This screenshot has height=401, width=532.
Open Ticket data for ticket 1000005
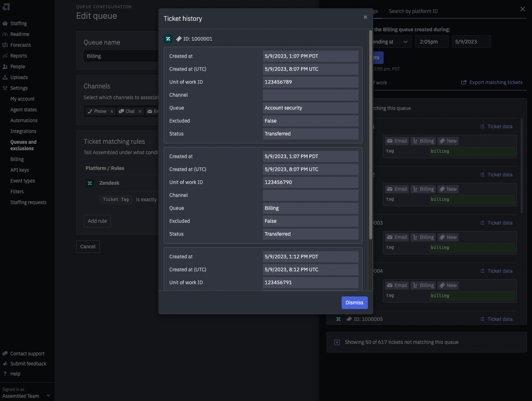[496, 319]
